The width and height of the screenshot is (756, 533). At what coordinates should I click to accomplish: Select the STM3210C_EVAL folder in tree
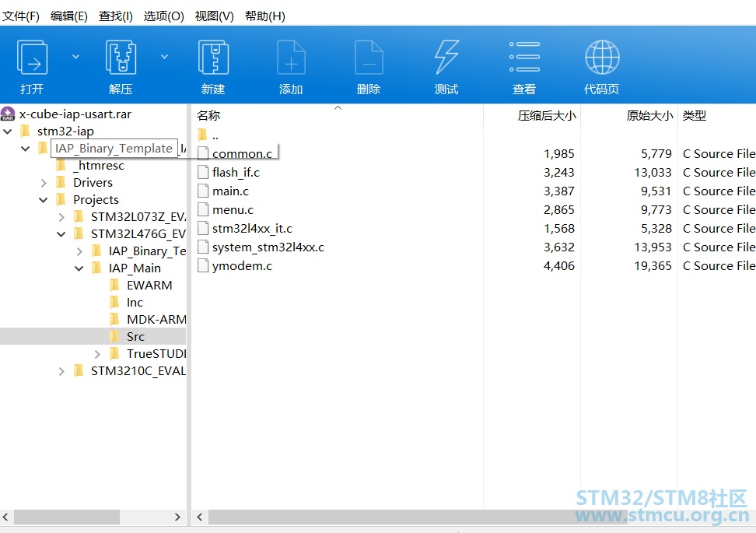pyautogui.click(x=138, y=371)
